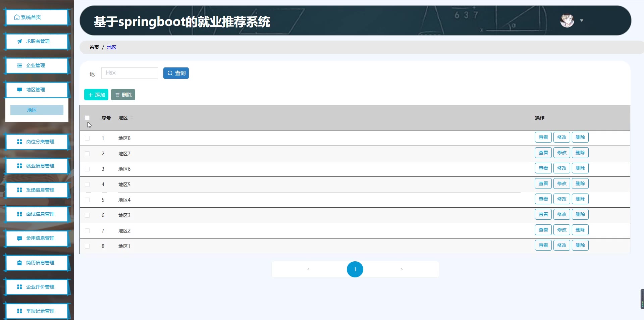Click the 添加 button to add a region
644x320 pixels.
[96, 95]
